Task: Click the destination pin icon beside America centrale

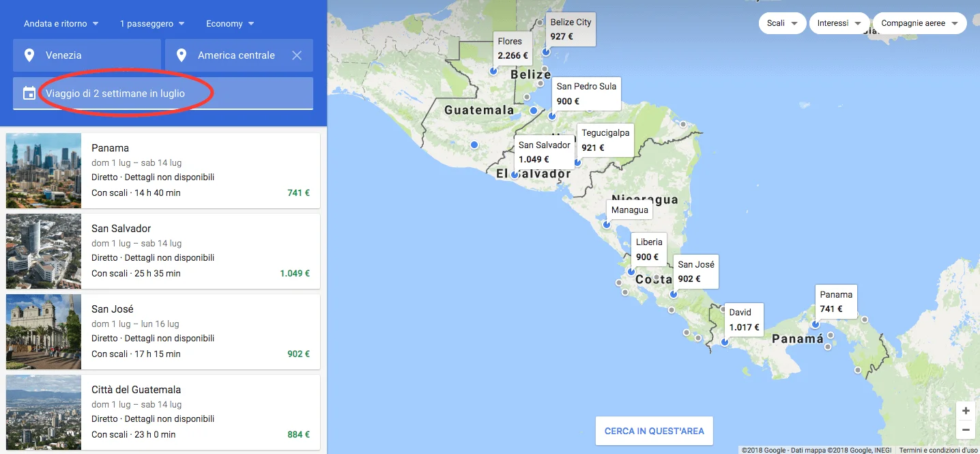Action: [x=182, y=55]
